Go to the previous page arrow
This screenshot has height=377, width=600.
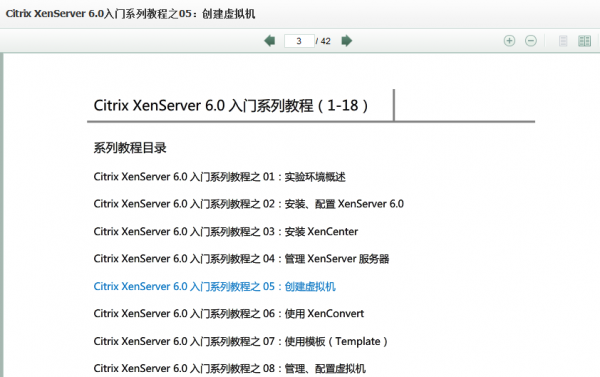[270, 41]
